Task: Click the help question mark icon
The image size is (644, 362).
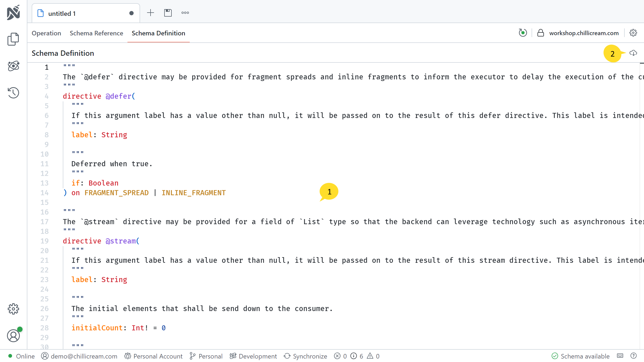Action: (x=634, y=356)
